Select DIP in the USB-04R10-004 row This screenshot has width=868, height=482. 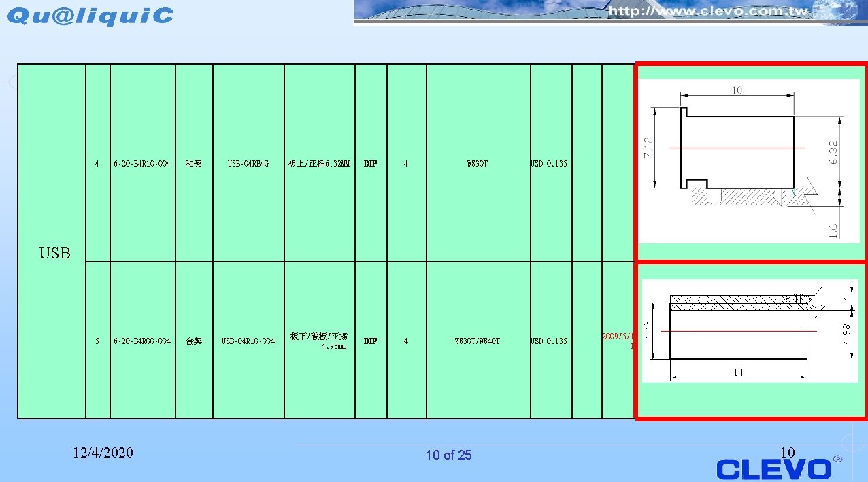coord(371,341)
